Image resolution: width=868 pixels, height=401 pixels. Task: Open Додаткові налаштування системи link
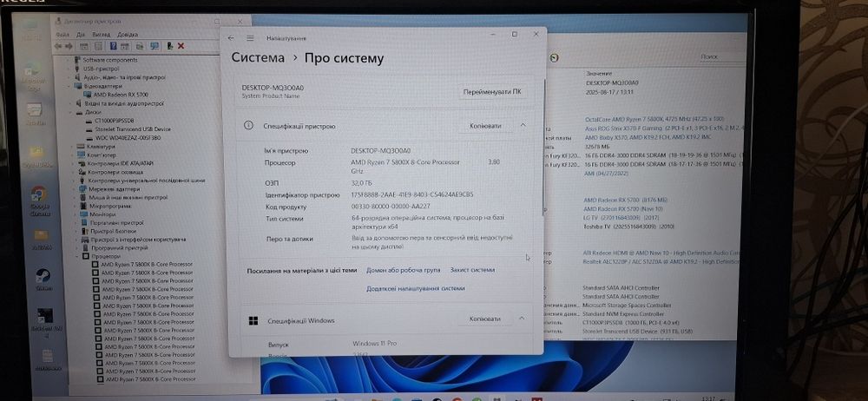[415, 288]
